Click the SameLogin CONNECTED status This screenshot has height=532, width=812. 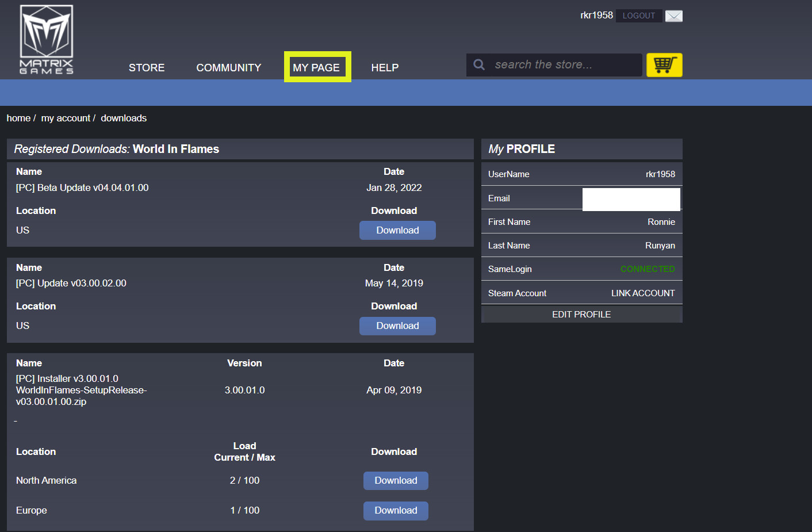pos(648,269)
